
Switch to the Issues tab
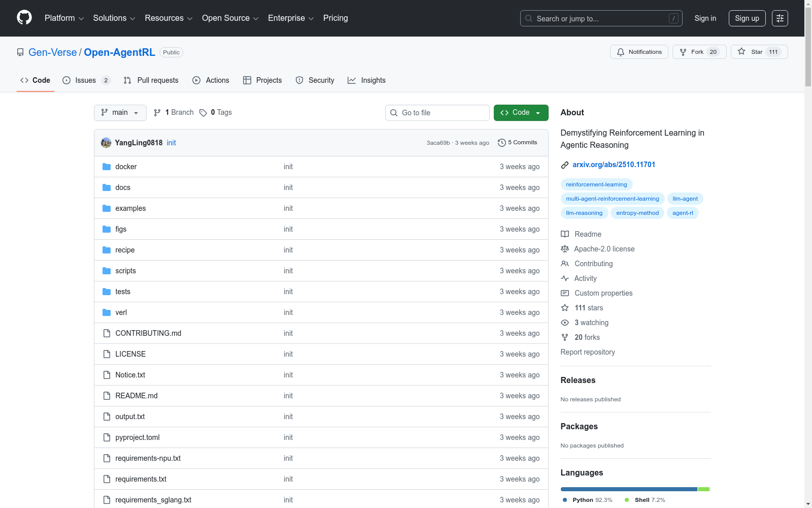(x=86, y=80)
